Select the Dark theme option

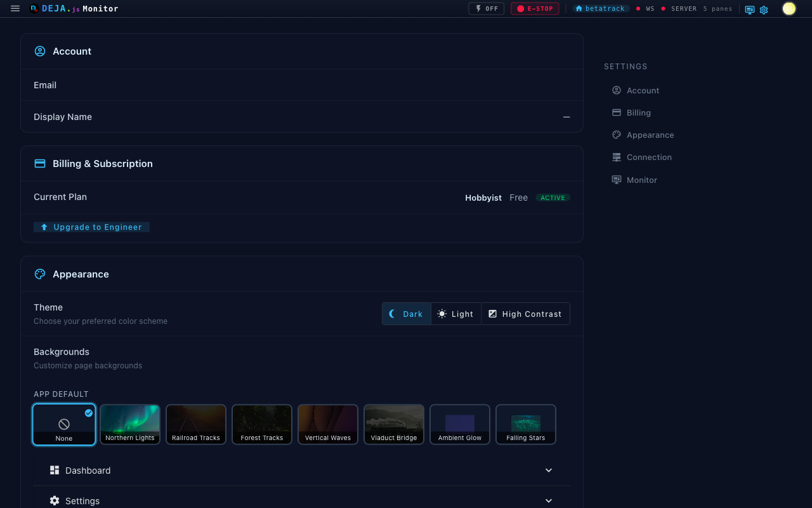tap(406, 313)
